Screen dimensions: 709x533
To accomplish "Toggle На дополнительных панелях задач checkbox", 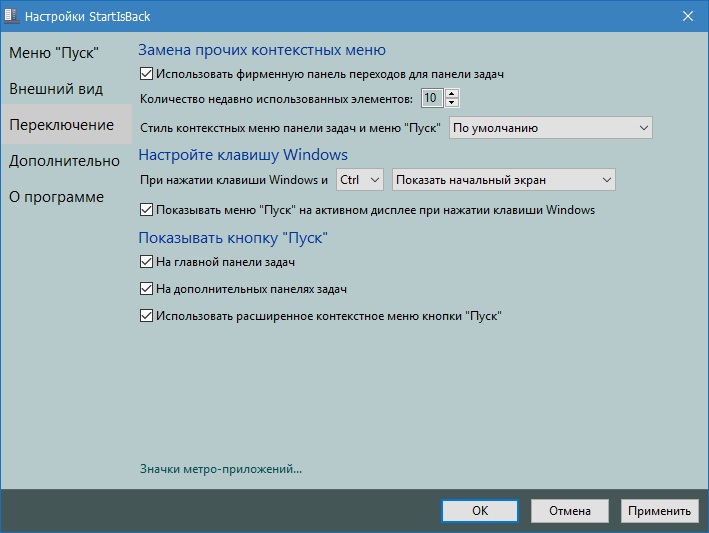I will [x=147, y=289].
